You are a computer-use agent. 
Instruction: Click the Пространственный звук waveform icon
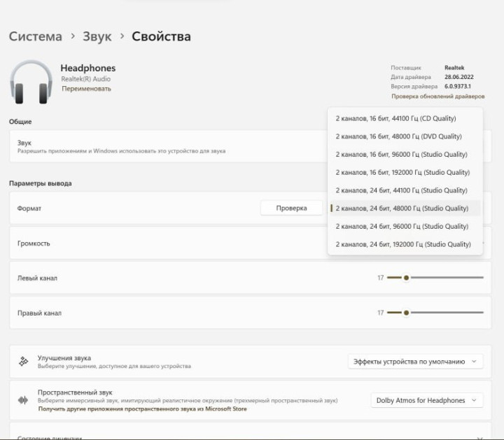tap(23, 400)
